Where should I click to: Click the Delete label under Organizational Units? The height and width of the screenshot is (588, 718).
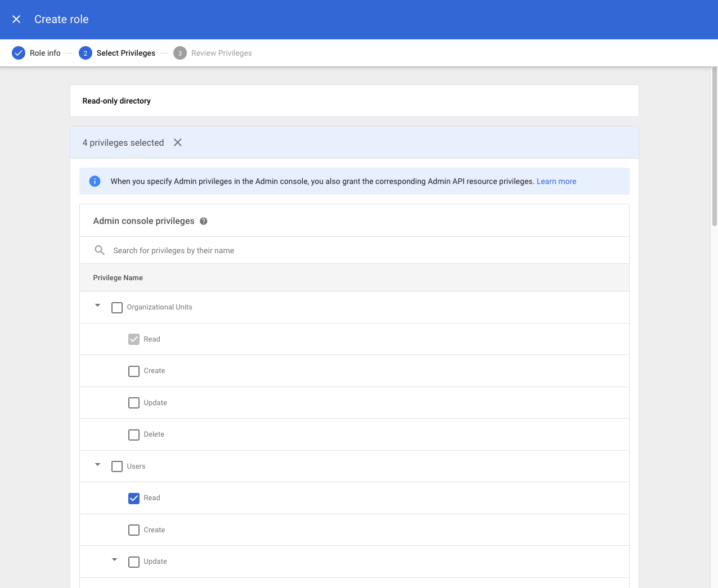coord(154,434)
